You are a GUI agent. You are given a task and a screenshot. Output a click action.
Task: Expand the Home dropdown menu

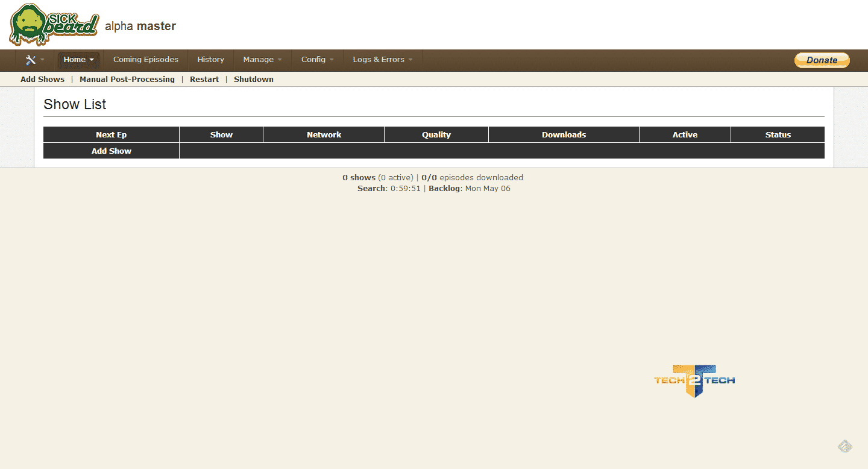point(78,60)
